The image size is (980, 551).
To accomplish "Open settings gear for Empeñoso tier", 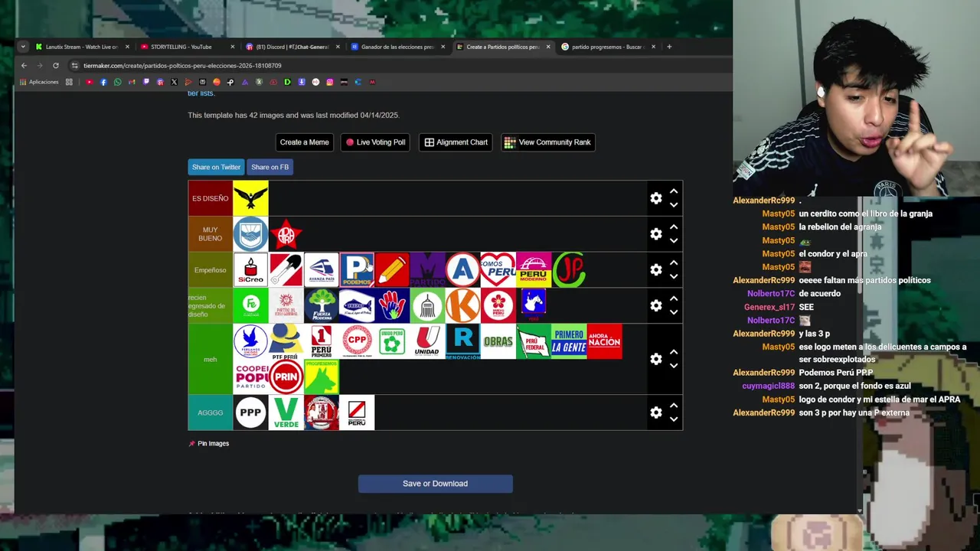I will [x=656, y=269].
